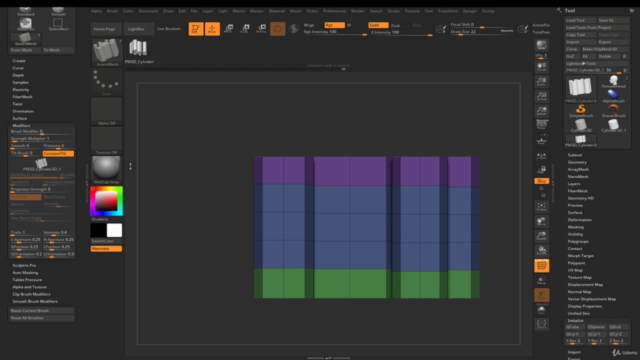Click the sphere sculptris icon beside Mrgb
The width and height of the screenshot is (640, 360).
click(293, 29)
